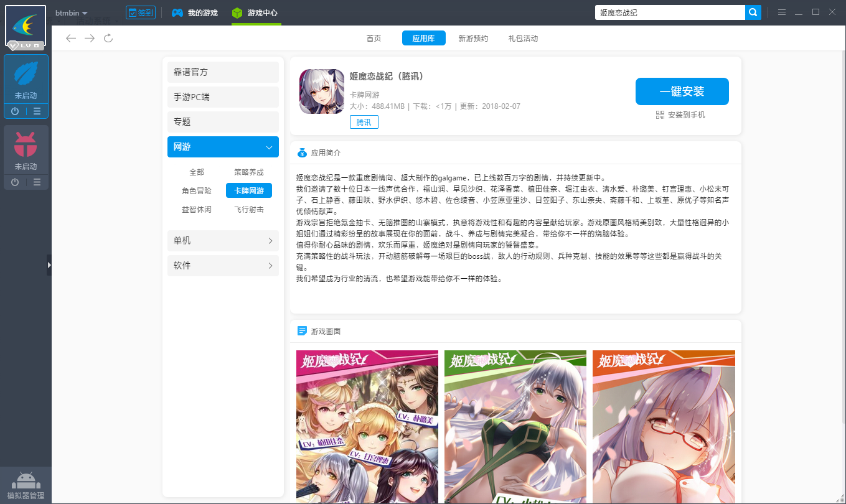Viewport: 846px width, 504px height.
Task: Open third screenshot with red glasses girl
Action: 664,427
